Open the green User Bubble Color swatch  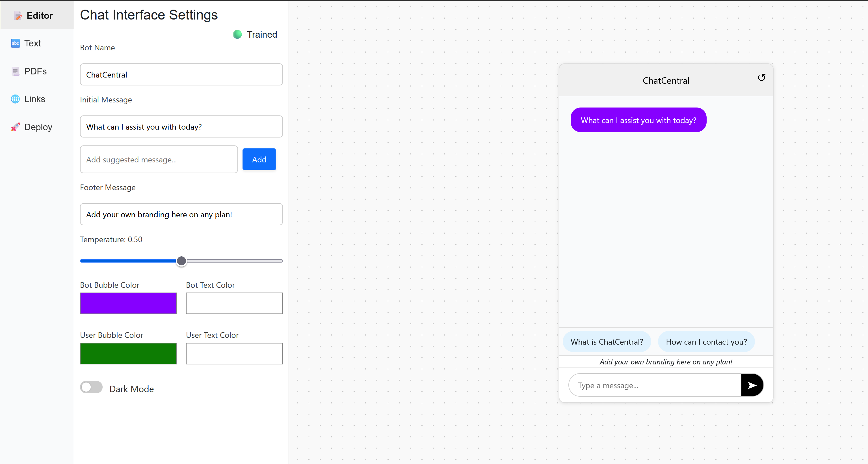tap(128, 353)
